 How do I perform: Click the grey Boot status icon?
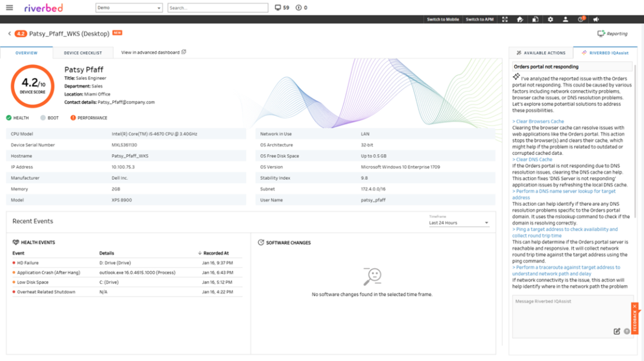pyautogui.click(x=43, y=118)
